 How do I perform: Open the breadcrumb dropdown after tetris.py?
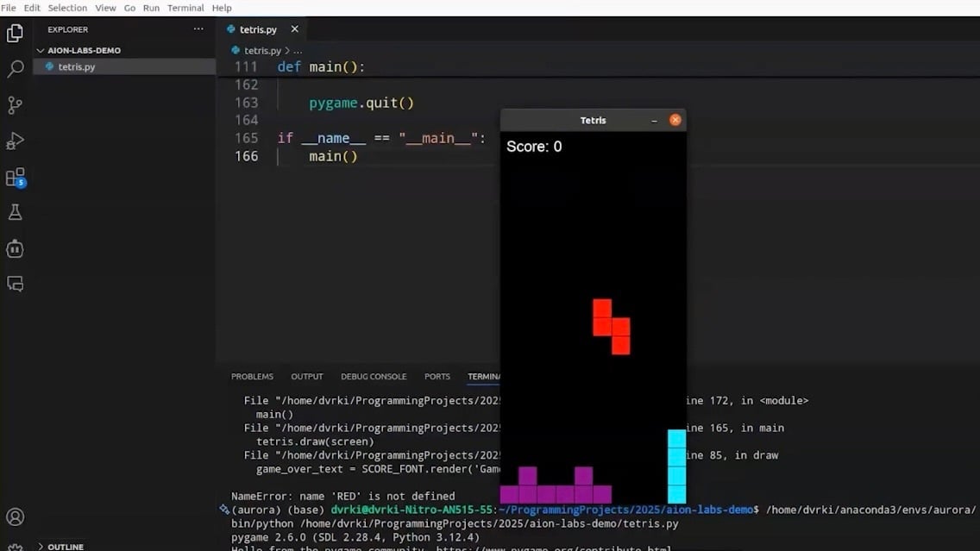298,50
